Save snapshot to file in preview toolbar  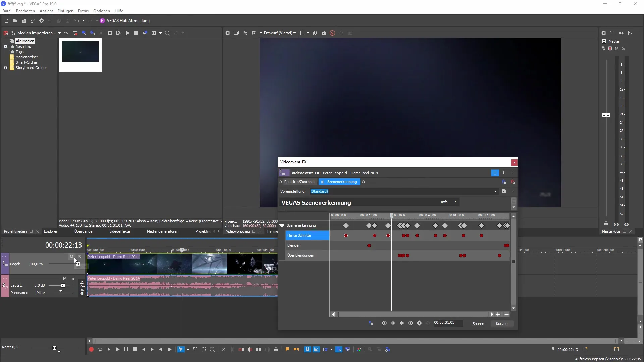point(324,33)
